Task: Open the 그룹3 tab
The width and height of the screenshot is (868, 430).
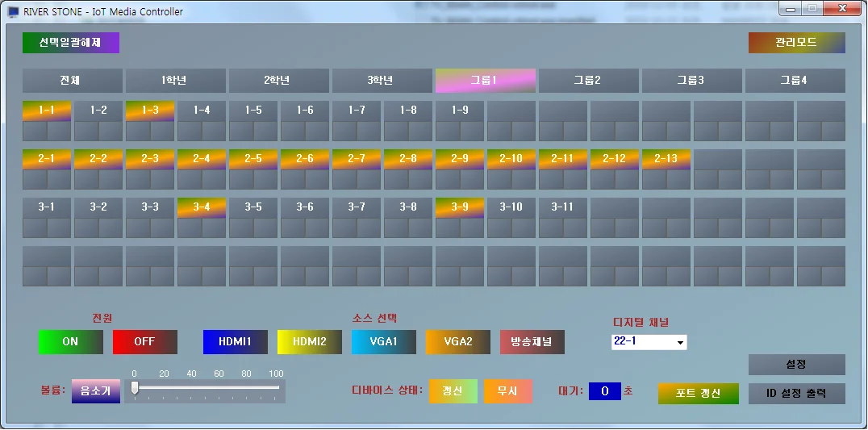Action: (691, 81)
